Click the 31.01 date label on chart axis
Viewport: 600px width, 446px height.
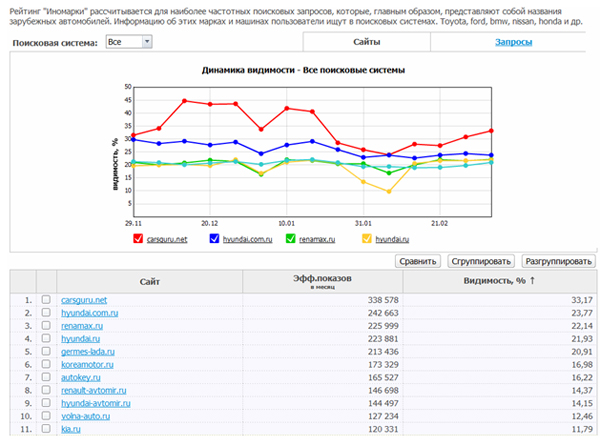[363, 223]
